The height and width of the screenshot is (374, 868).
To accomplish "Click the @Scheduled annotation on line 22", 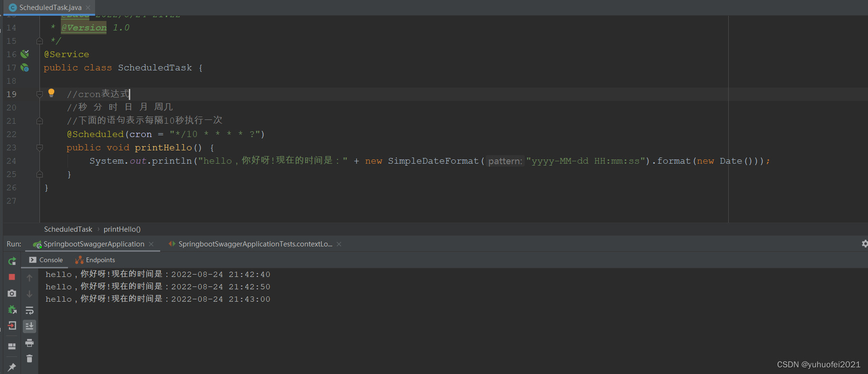I will (95, 134).
